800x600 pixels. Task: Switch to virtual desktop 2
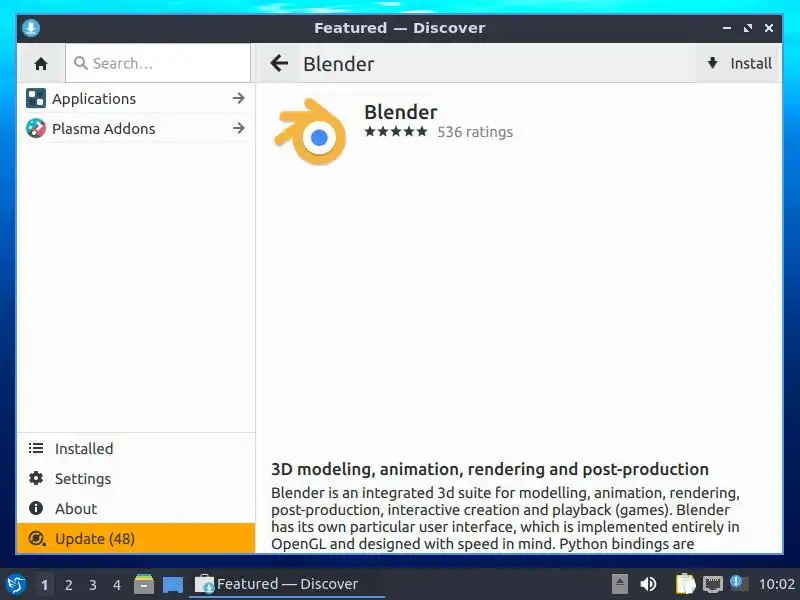tap(68, 585)
